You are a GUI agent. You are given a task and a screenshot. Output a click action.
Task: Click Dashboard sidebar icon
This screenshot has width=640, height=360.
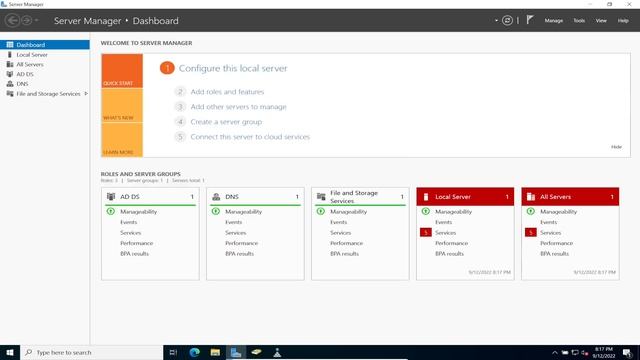point(10,44)
